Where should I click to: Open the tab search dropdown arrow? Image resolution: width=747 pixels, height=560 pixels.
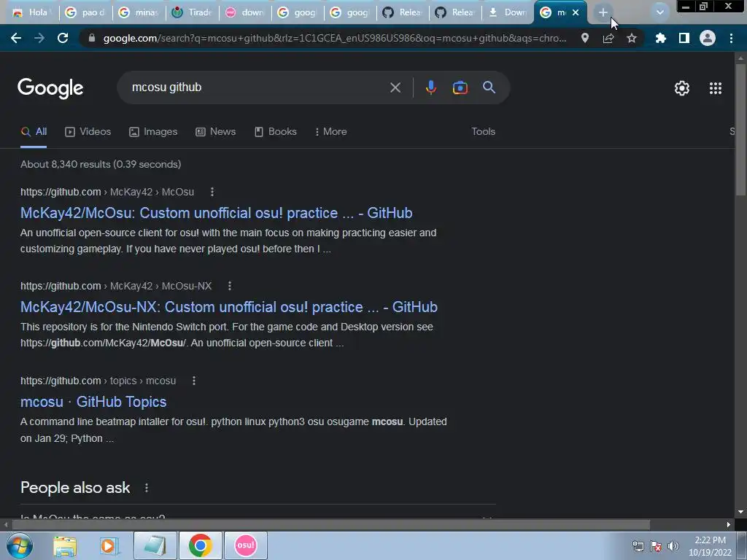(x=659, y=12)
